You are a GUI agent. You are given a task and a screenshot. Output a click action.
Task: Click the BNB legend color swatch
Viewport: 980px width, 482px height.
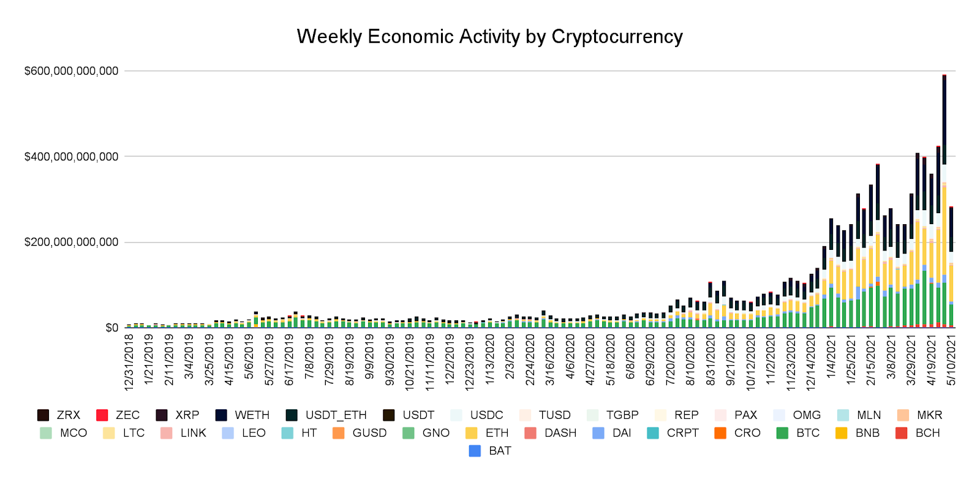842,433
